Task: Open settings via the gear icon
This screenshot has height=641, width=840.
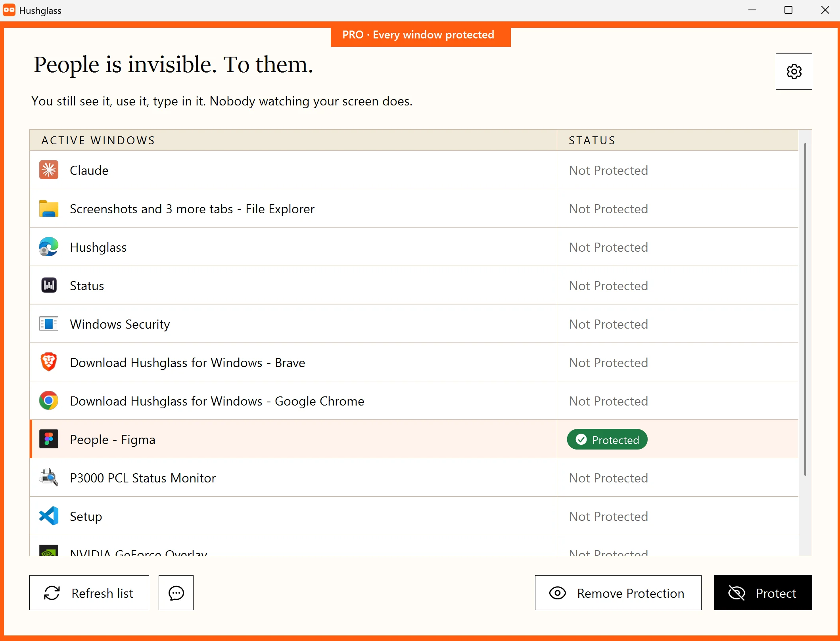Action: (794, 71)
